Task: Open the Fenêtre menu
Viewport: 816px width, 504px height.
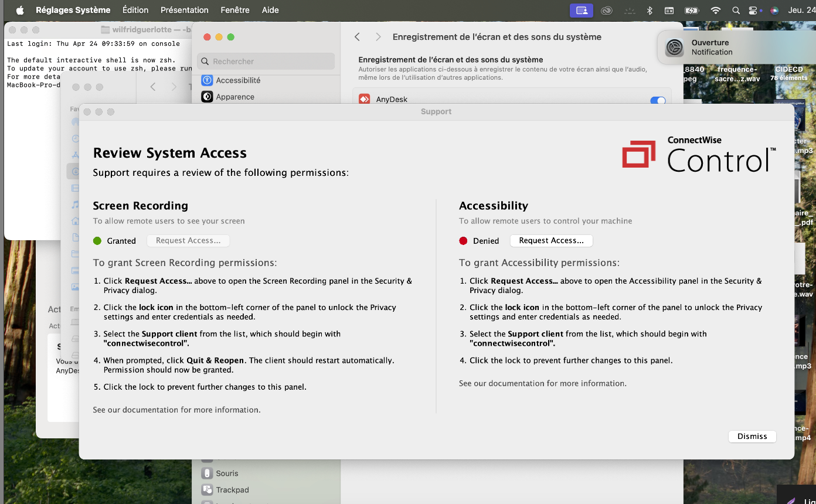Action: [x=234, y=10]
